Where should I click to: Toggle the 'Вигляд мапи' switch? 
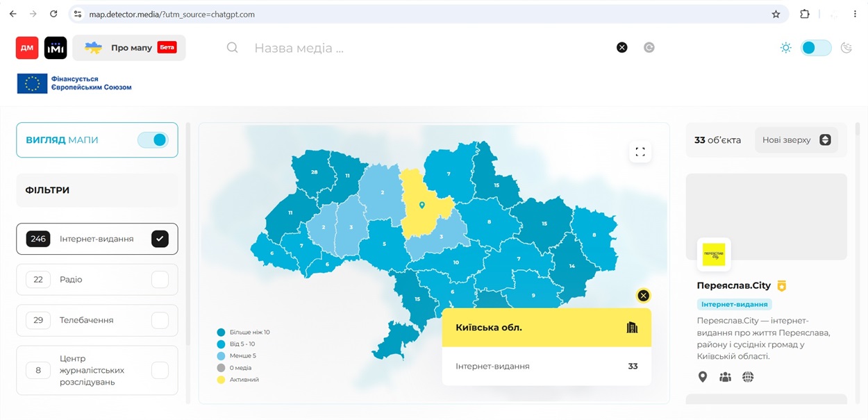pos(153,140)
